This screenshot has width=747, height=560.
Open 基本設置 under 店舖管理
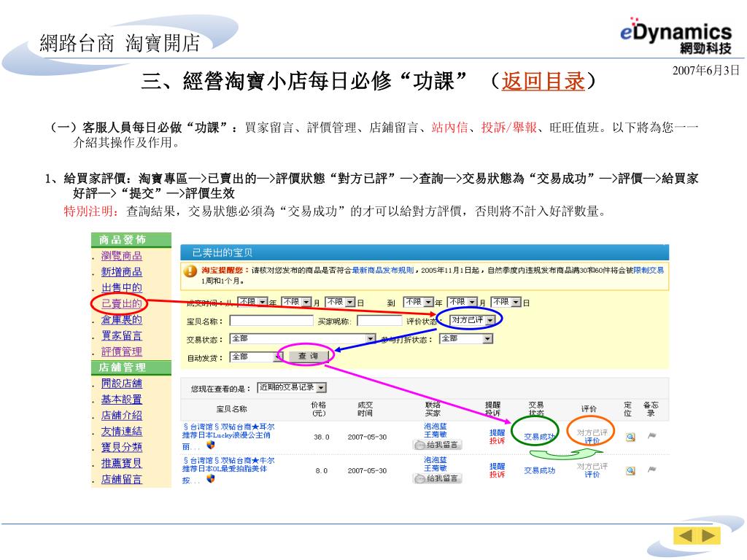click(x=122, y=400)
